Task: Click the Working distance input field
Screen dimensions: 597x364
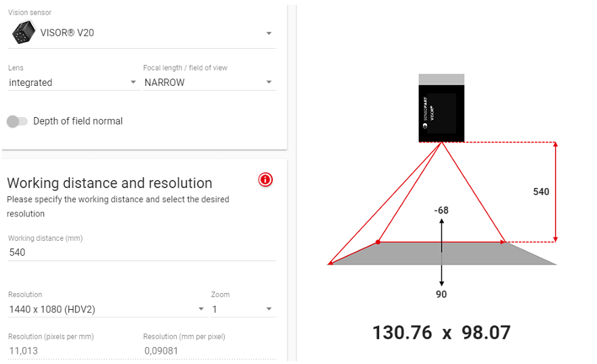Action: 142,252
